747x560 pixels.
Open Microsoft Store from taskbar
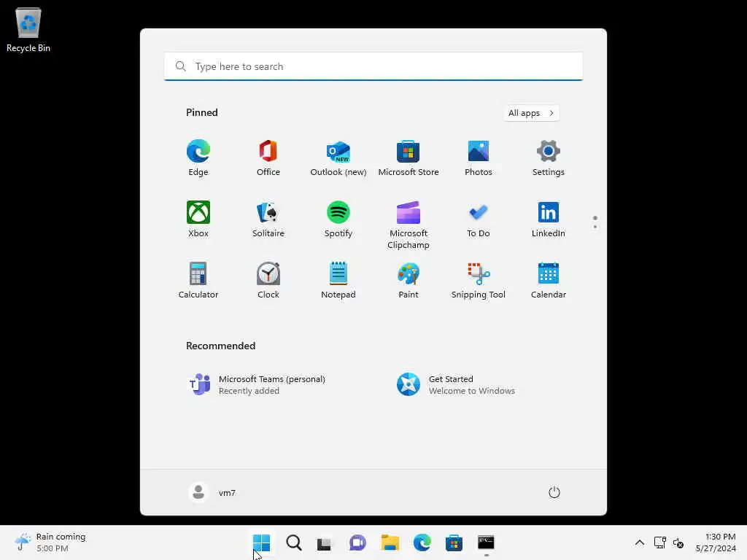454,542
